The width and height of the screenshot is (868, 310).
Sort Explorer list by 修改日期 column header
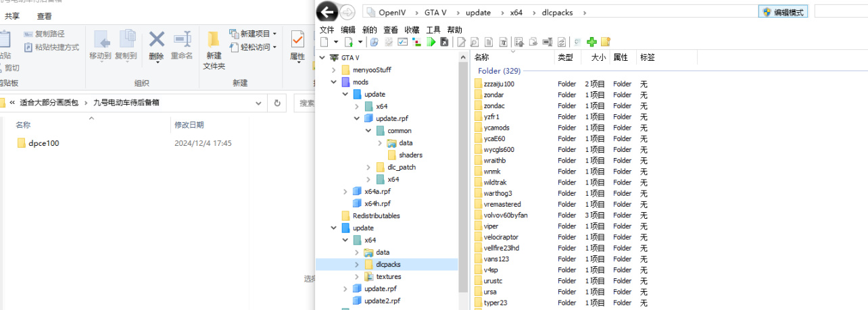click(188, 125)
